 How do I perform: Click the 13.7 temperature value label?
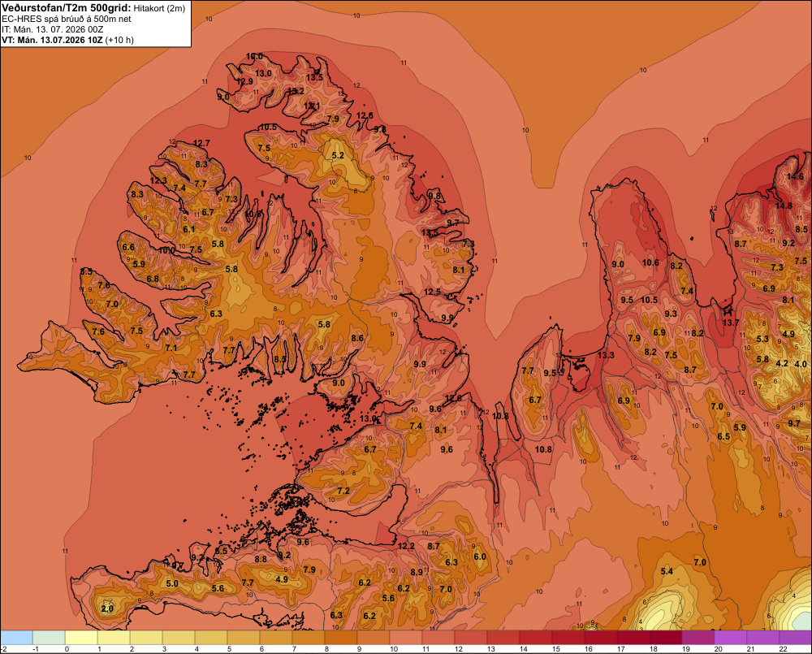tap(731, 323)
